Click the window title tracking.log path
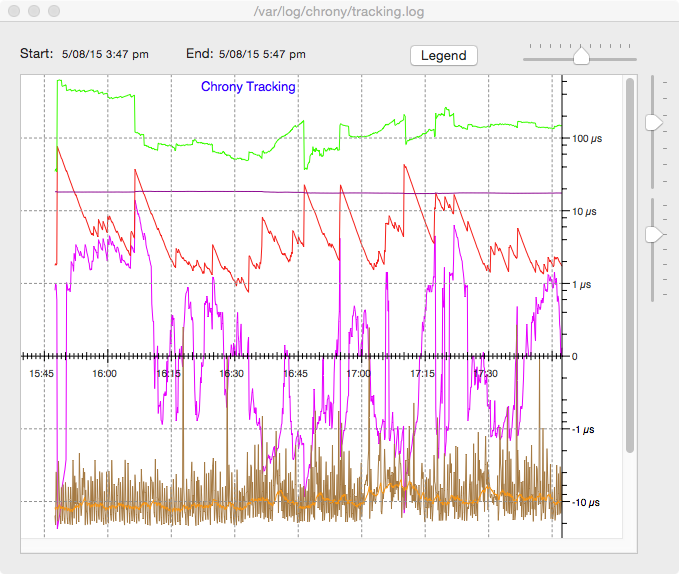The width and height of the screenshot is (679, 574). (x=339, y=12)
